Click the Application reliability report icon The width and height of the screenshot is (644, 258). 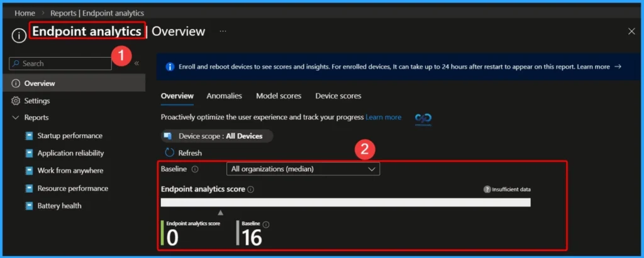tap(29, 153)
